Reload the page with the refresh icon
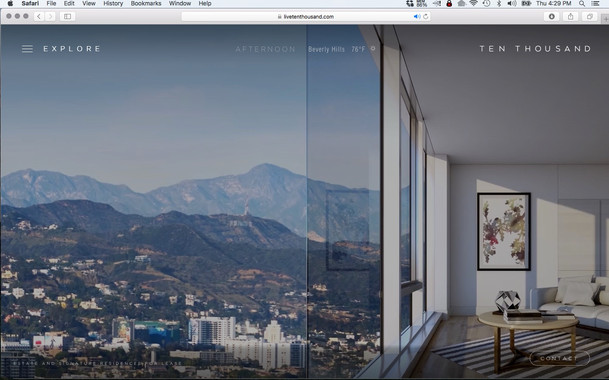This screenshot has width=609, height=380. pyautogui.click(x=426, y=17)
